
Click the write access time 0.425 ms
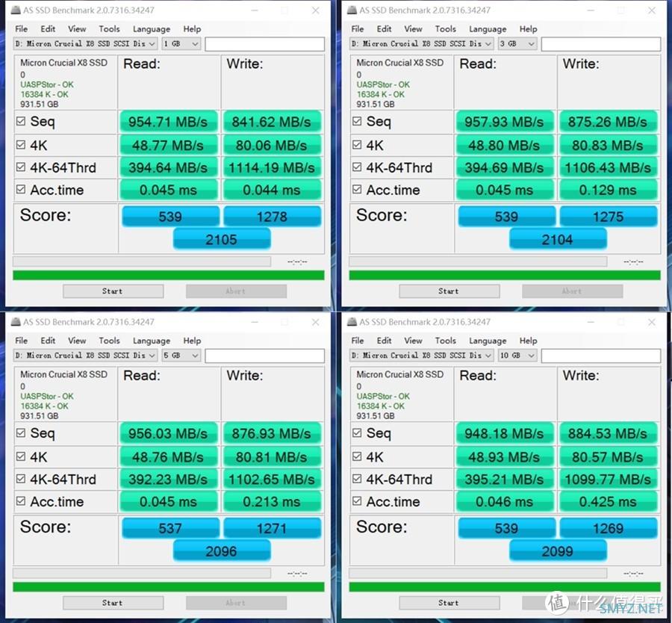point(608,502)
